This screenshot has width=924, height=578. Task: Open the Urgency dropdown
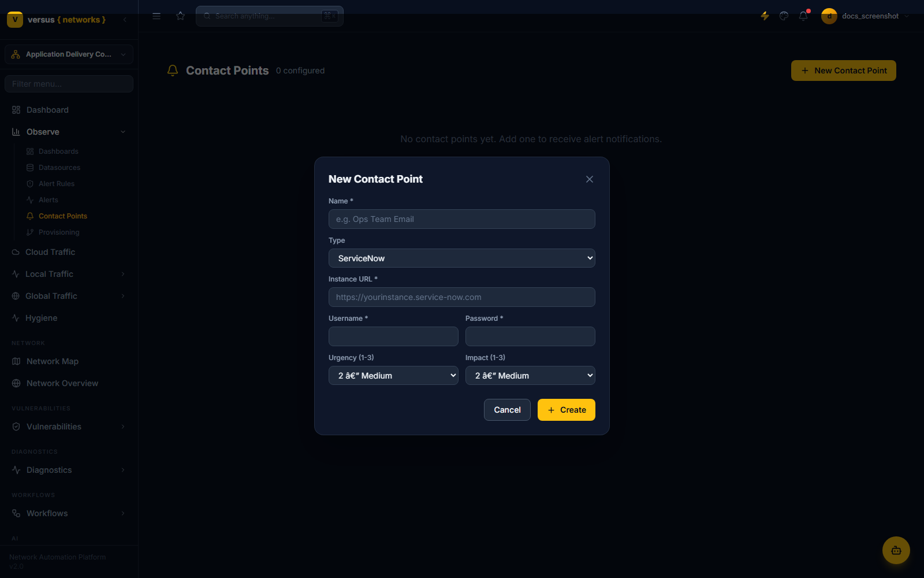tap(393, 376)
